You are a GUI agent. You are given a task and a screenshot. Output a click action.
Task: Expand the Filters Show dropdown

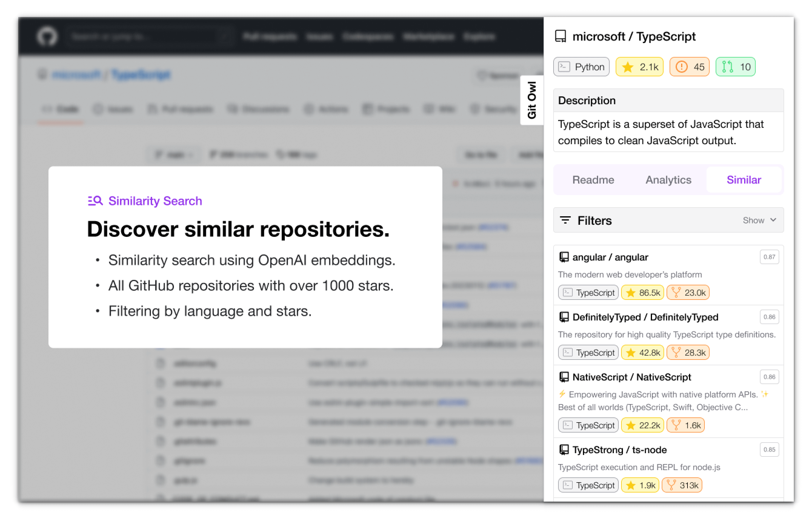click(x=759, y=220)
